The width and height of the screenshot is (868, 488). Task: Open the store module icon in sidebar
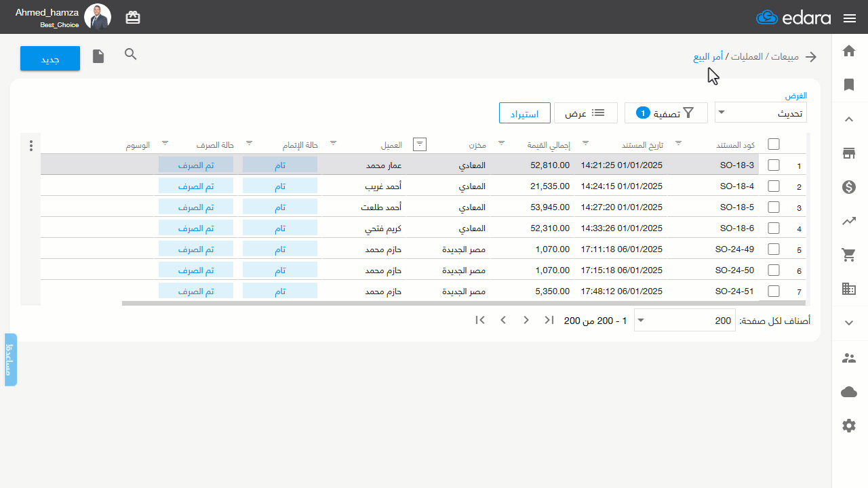[x=849, y=153]
